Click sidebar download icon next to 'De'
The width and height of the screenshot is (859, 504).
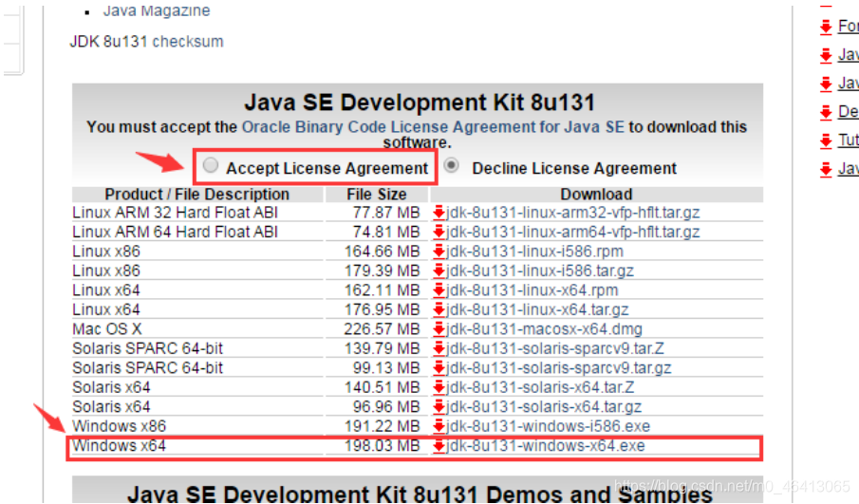pos(826,112)
